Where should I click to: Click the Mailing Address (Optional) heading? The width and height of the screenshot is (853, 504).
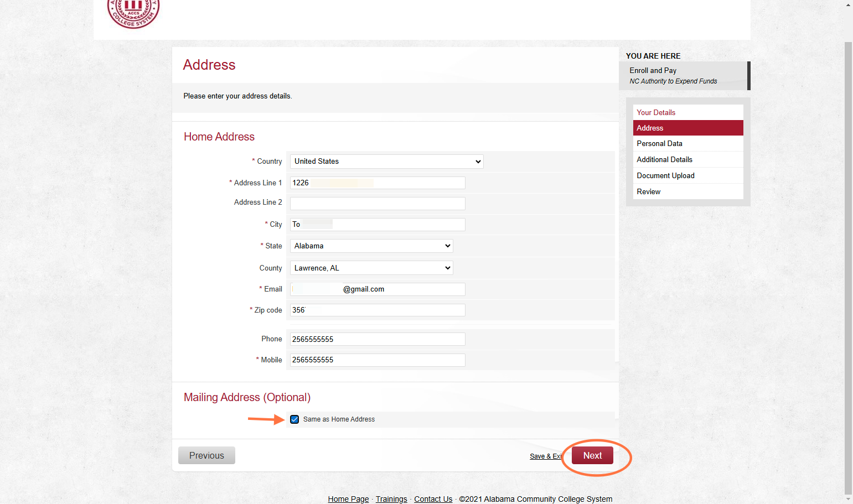247,397
